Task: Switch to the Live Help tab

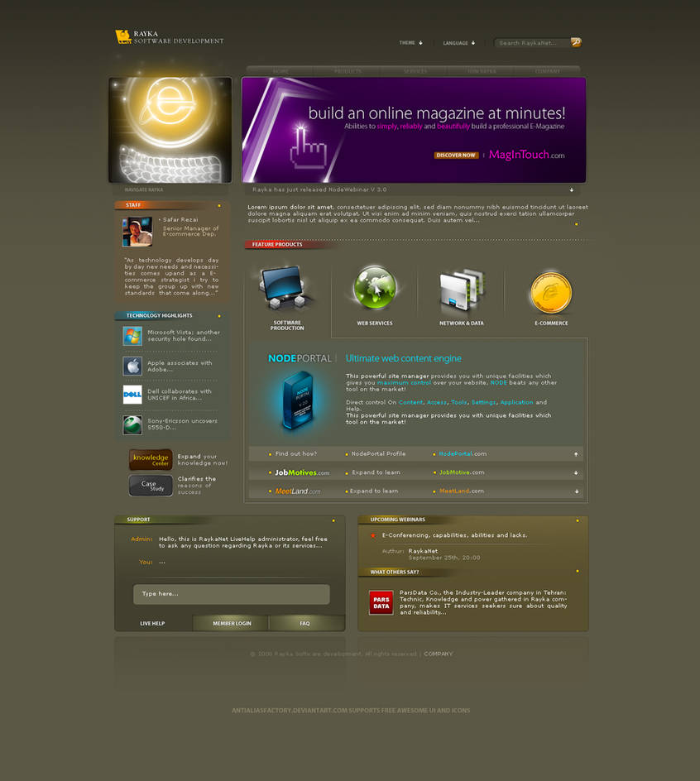Action: tap(153, 624)
